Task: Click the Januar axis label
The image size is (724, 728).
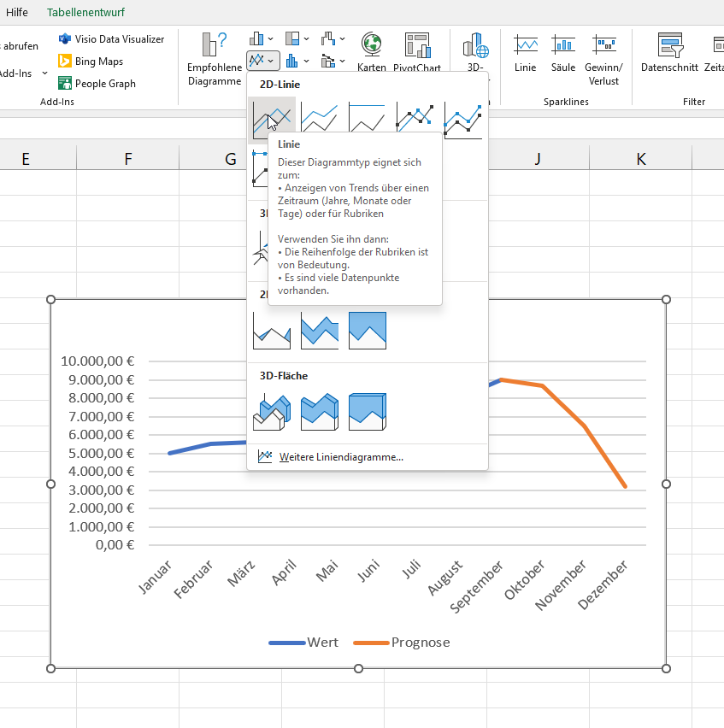Action: pos(155,577)
